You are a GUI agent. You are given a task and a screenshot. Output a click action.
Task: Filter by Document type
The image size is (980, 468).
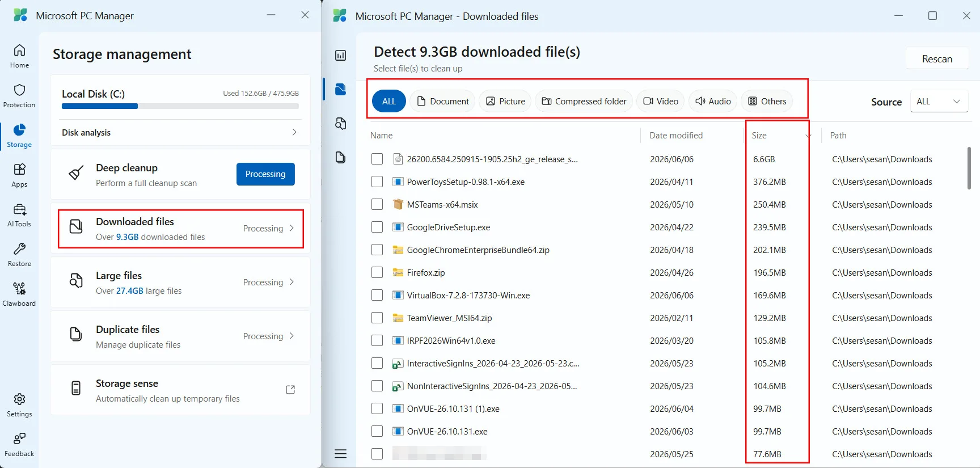(442, 101)
